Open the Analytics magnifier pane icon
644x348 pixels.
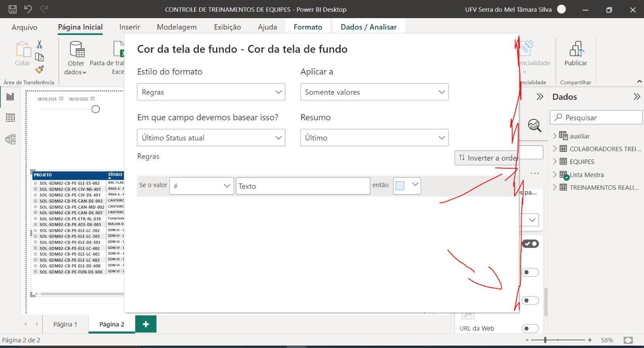(x=534, y=125)
